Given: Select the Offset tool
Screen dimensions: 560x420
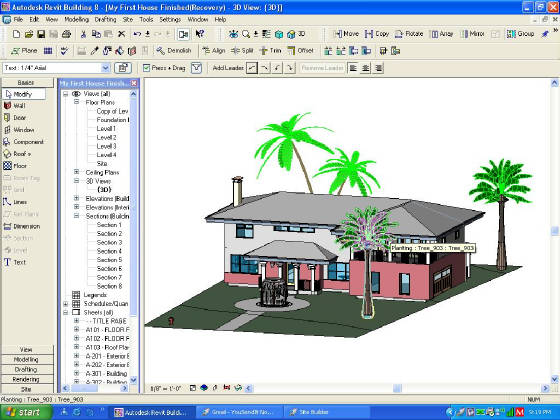Looking at the screenshot, I should [300, 51].
